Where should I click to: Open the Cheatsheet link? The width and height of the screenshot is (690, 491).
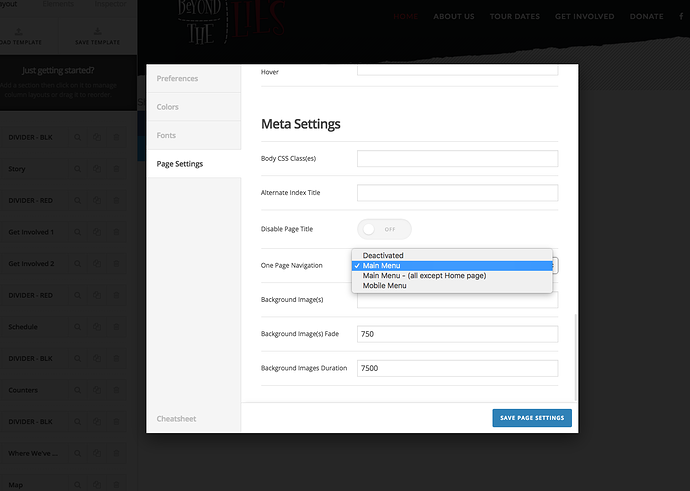(176, 419)
